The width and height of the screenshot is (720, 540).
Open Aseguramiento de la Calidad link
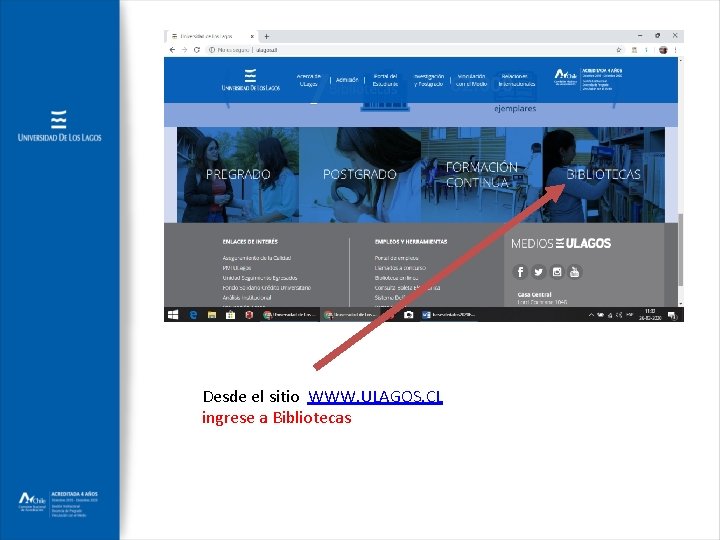pos(257,258)
